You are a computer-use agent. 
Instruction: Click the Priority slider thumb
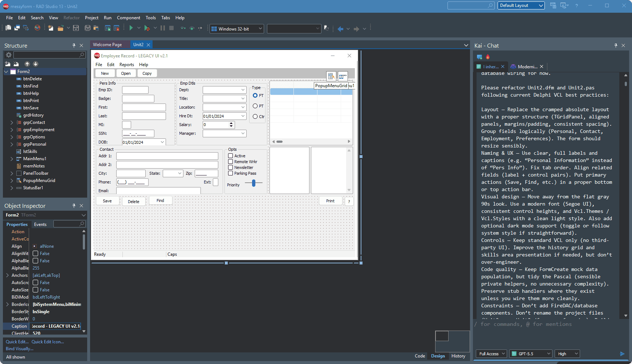coord(254,183)
